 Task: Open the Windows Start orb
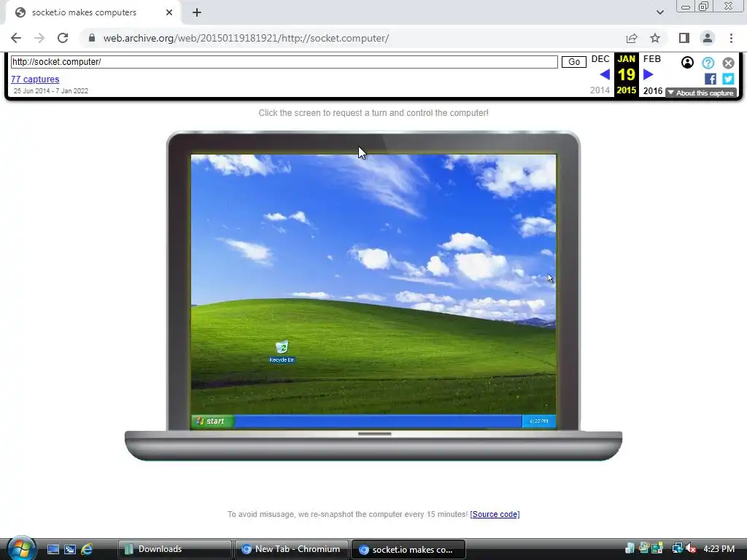click(21, 549)
